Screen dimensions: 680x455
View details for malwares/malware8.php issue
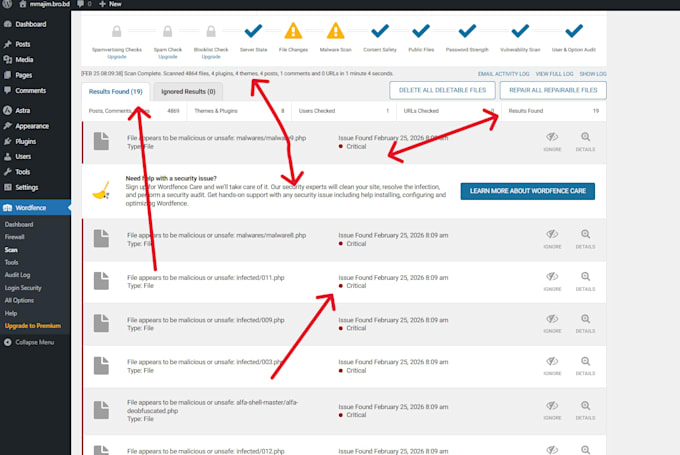click(x=585, y=239)
